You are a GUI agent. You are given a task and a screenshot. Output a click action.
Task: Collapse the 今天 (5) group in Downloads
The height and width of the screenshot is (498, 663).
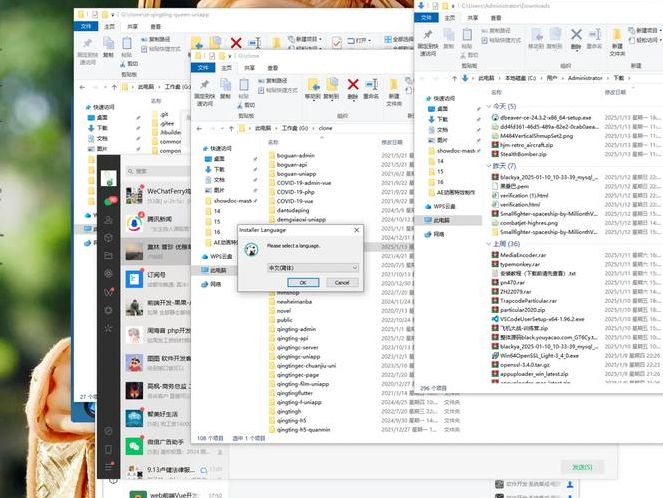pyautogui.click(x=489, y=106)
